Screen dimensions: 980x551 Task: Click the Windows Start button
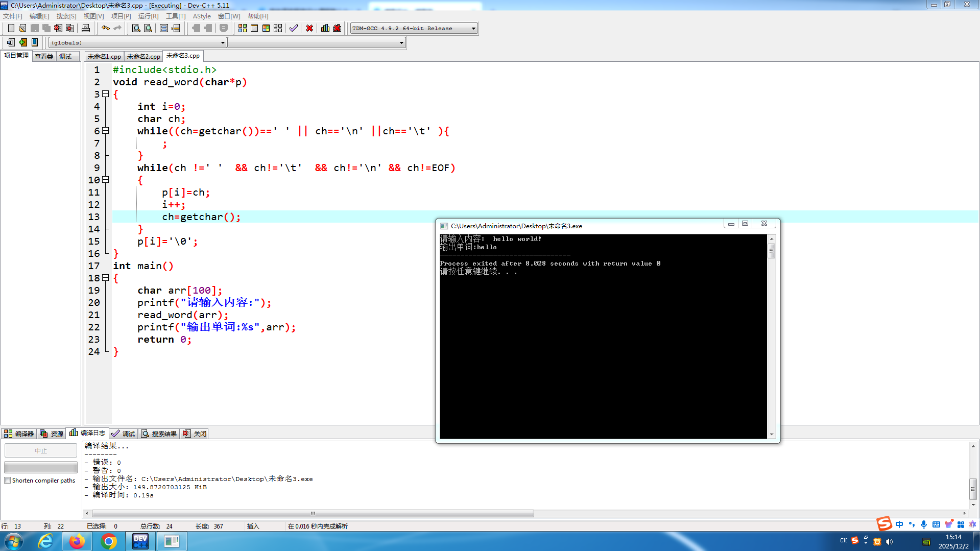[x=14, y=541]
